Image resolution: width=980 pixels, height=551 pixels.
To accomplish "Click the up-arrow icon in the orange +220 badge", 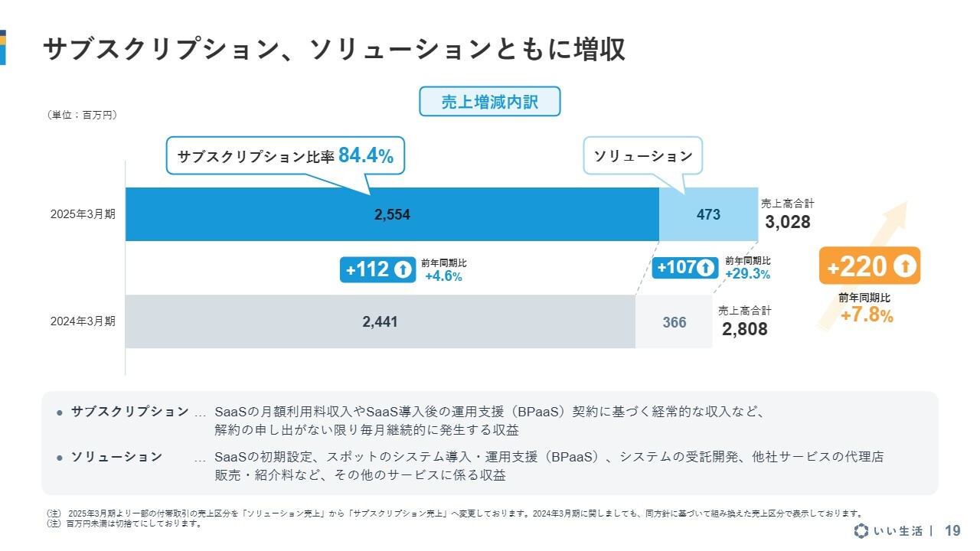I will click(904, 266).
